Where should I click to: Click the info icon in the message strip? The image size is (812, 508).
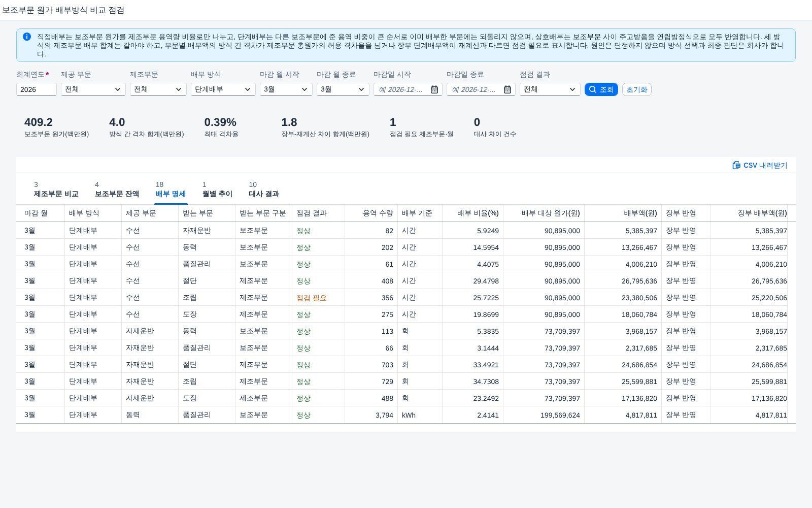tap(27, 37)
